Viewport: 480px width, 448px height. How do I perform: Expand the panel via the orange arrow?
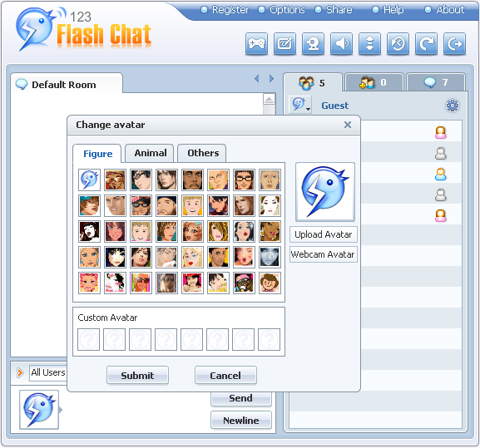click(x=20, y=372)
